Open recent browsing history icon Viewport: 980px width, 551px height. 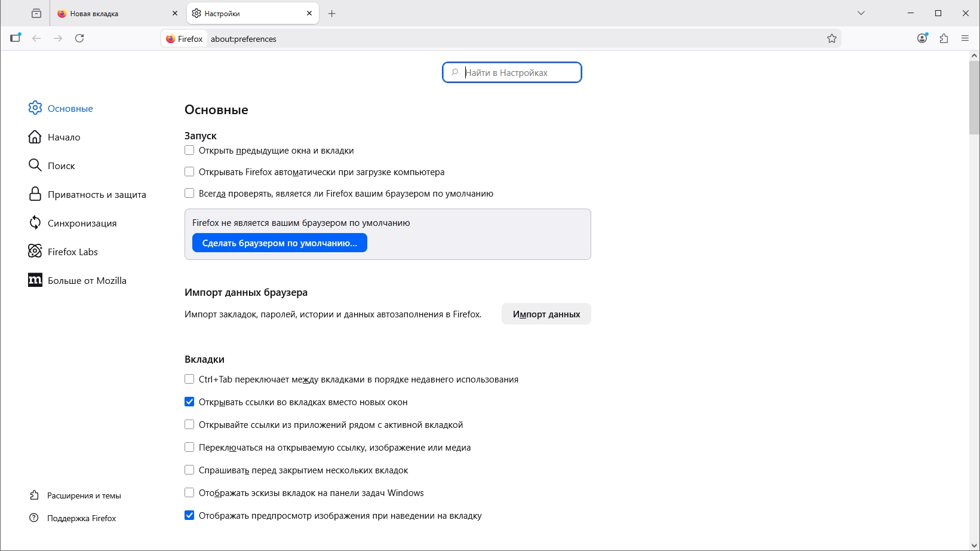tap(36, 13)
